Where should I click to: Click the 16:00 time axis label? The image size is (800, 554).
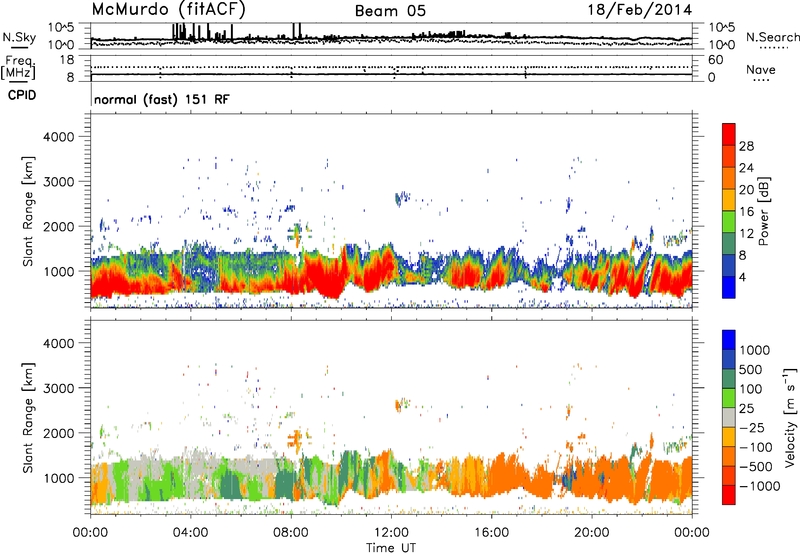click(491, 533)
